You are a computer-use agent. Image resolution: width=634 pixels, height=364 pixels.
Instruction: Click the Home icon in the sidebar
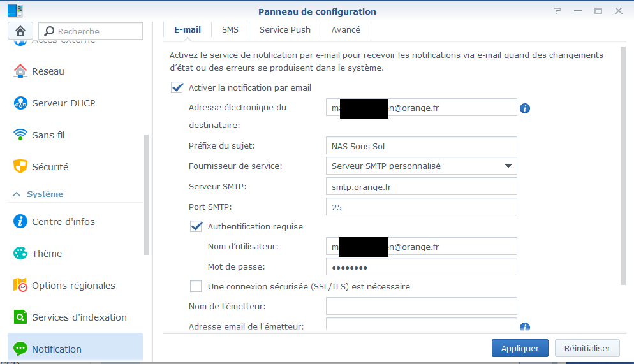click(x=20, y=31)
